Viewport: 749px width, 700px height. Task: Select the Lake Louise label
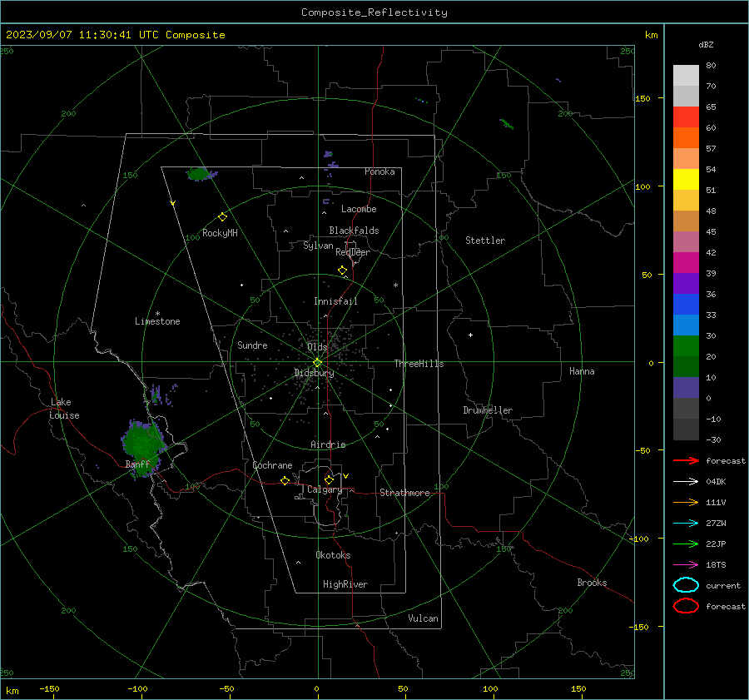[x=64, y=409]
